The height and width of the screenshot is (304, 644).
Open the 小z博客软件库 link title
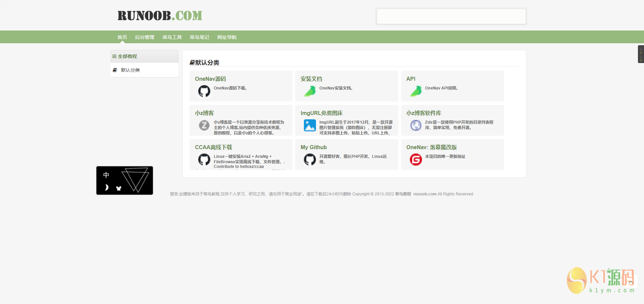click(424, 113)
